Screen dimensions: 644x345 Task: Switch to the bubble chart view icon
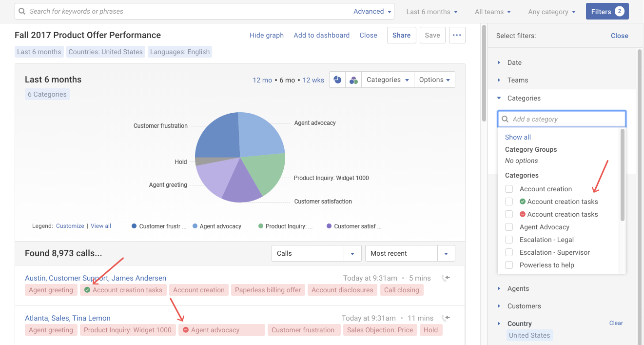pyautogui.click(x=353, y=80)
